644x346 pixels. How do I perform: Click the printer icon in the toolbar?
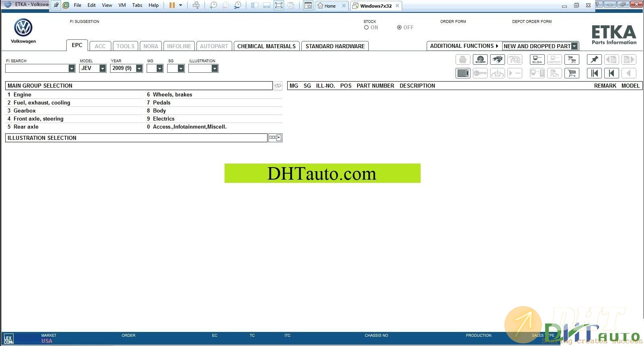click(463, 59)
